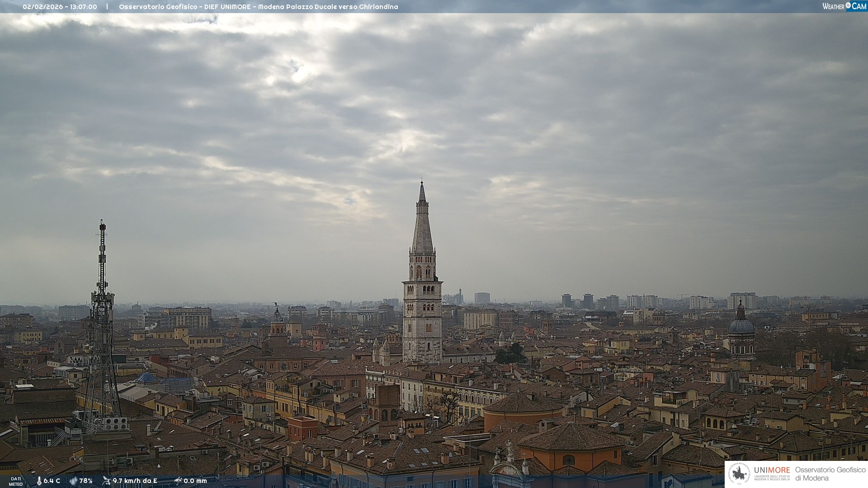Click Osservatorio Geofisico di Modena text

pyautogui.click(x=830, y=474)
